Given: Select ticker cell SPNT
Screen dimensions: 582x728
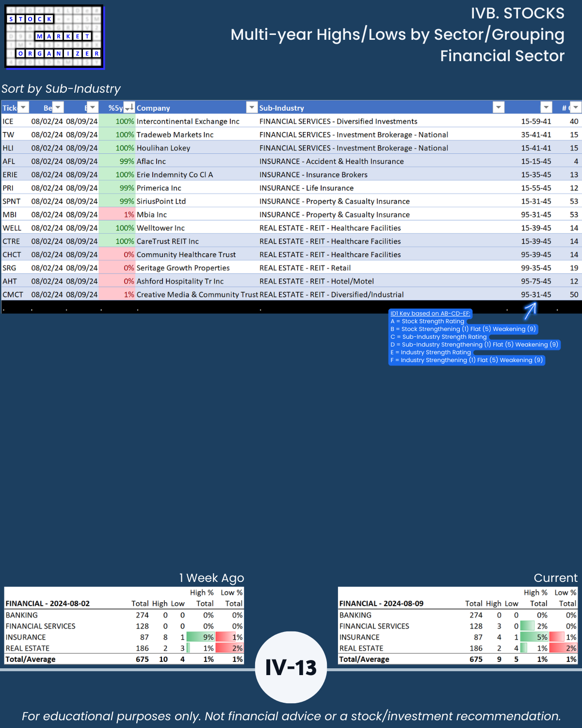Looking at the screenshot, I should (12, 201).
